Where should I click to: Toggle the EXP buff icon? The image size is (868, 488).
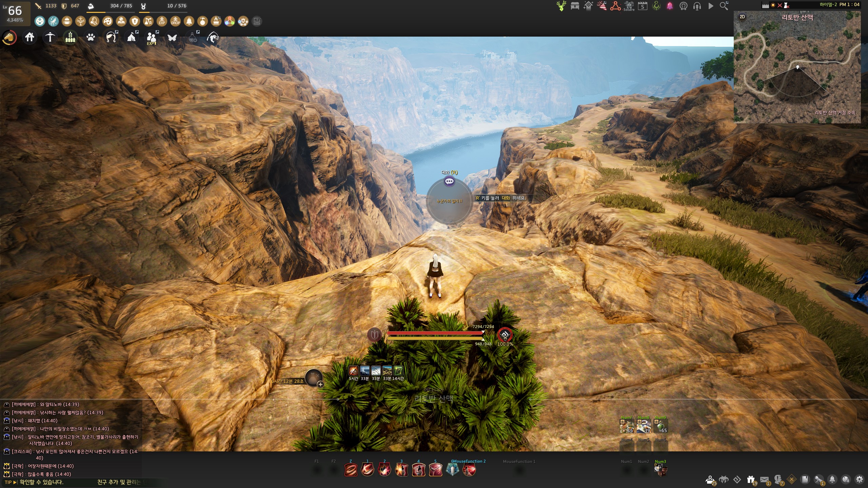click(162, 21)
